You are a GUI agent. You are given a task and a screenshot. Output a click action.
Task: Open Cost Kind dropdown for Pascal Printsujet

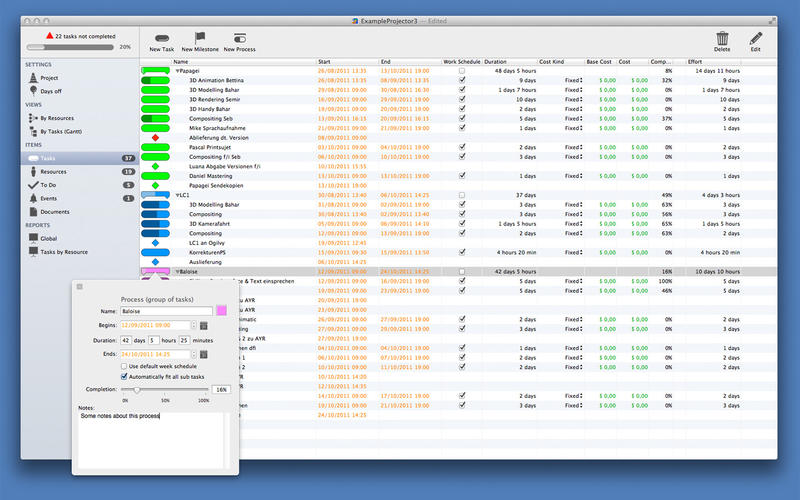point(573,147)
